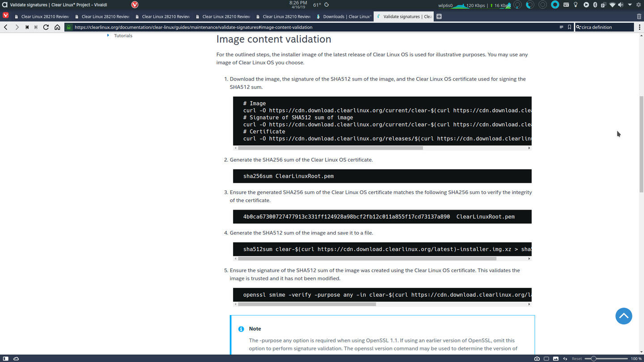Expand the Tutorials sidebar tree item
644x362 pixels.
tap(108, 35)
